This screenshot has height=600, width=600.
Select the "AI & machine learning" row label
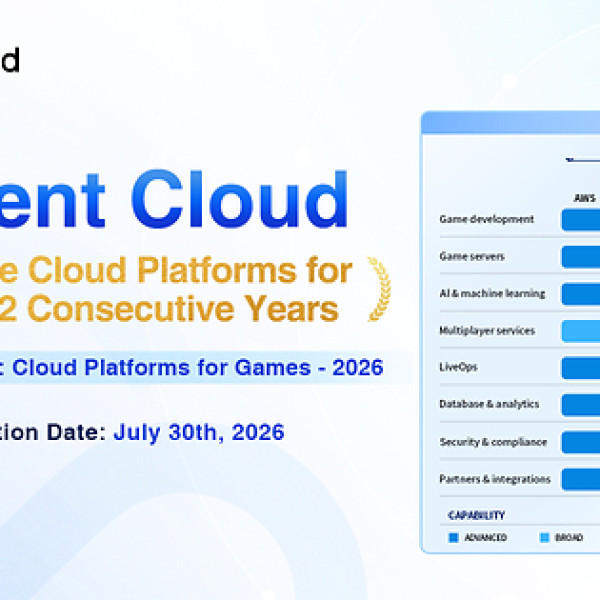point(492,293)
